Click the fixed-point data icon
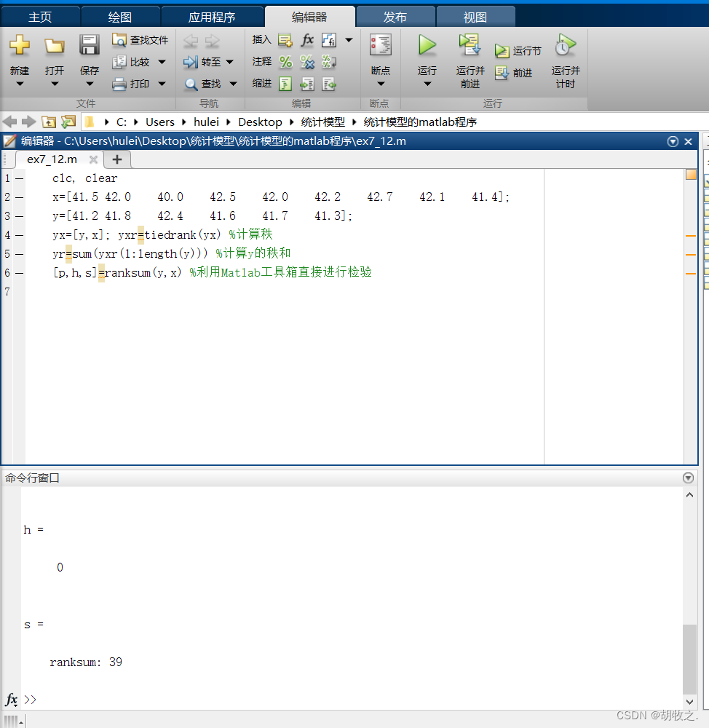Image resolution: width=709 pixels, height=728 pixels. 329,40
